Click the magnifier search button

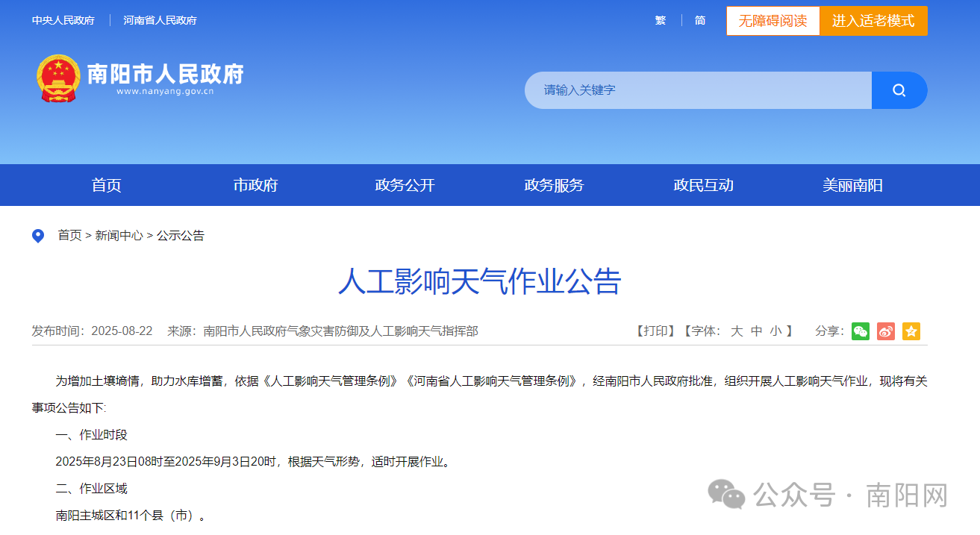899,90
